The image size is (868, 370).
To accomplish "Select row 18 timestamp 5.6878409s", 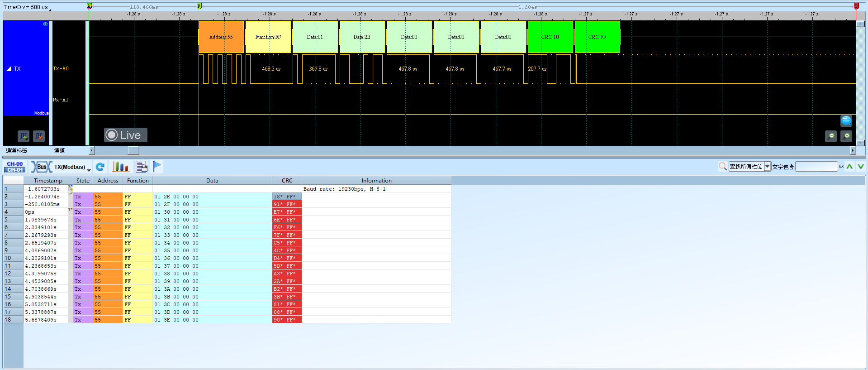I will 227,320.
